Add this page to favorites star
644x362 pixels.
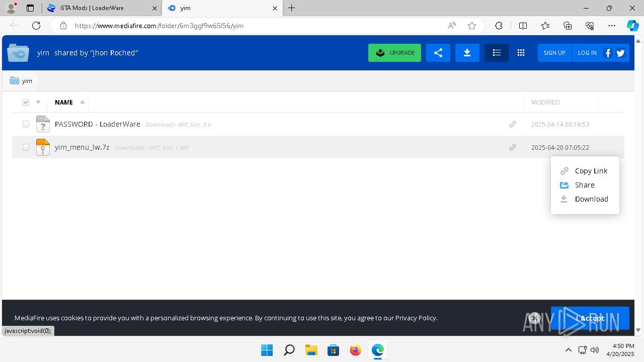pos(472,26)
